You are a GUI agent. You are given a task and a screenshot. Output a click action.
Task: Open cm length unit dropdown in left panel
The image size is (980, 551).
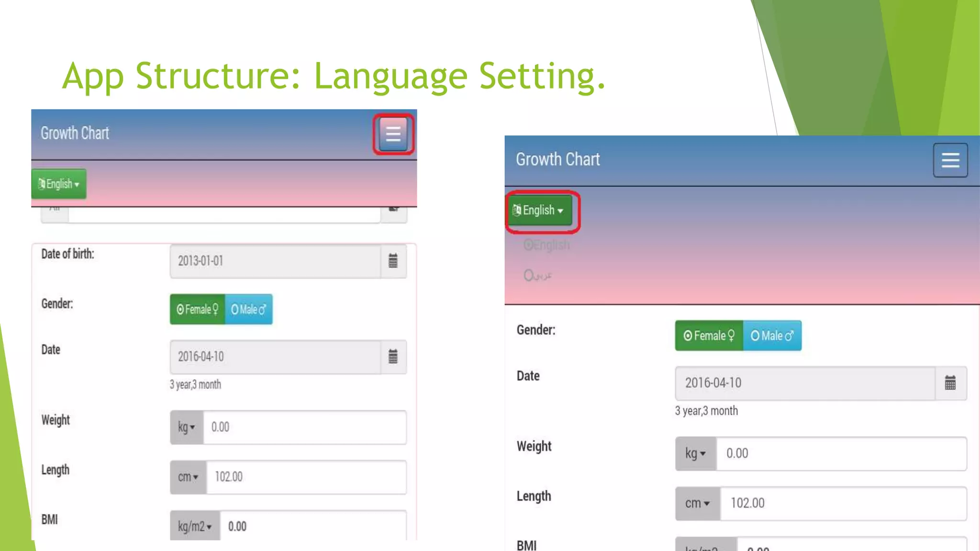[188, 477]
